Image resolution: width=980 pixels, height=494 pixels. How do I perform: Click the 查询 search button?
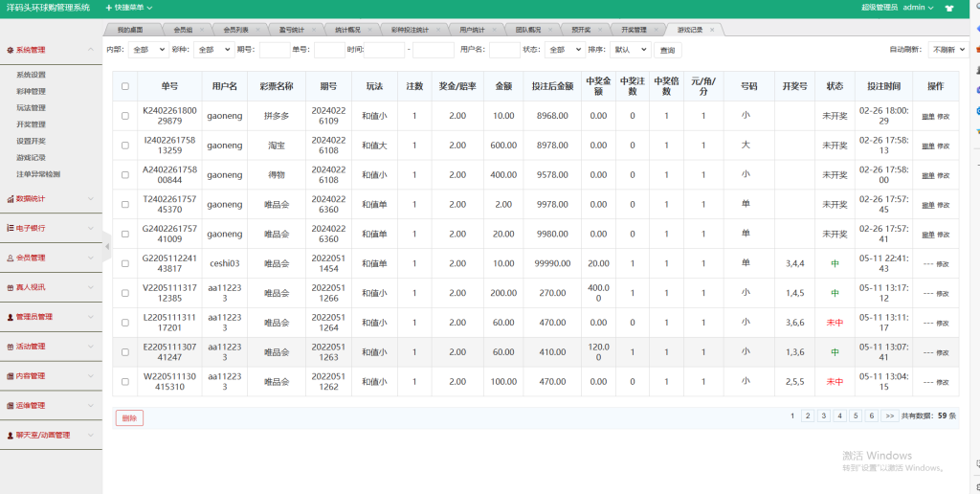[x=668, y=50]
